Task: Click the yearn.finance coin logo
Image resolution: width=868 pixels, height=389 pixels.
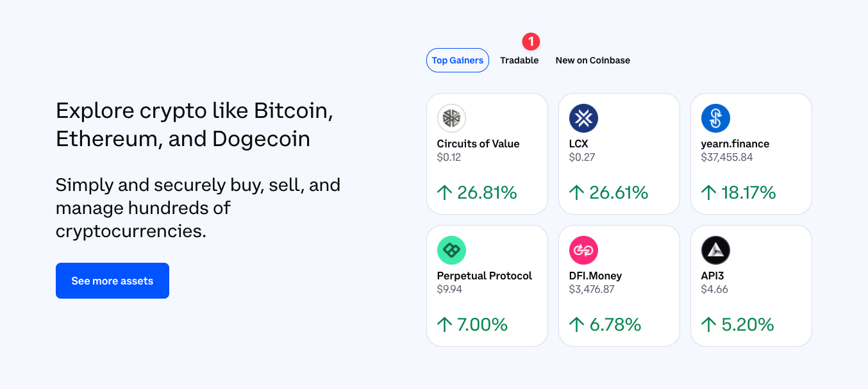Action: [x=715, y=119]
